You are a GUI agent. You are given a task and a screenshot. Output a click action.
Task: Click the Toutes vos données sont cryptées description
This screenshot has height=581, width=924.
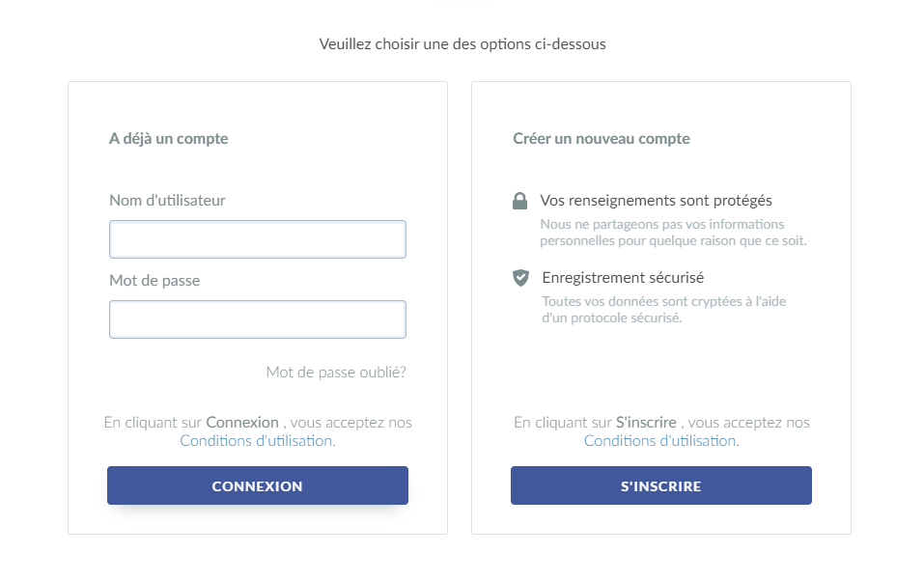664,310
